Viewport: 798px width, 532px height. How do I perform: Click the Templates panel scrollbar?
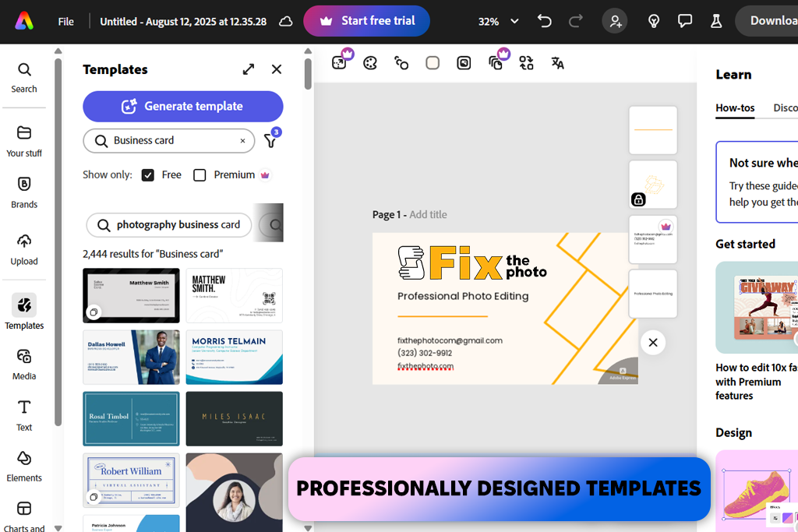[308, 74]
